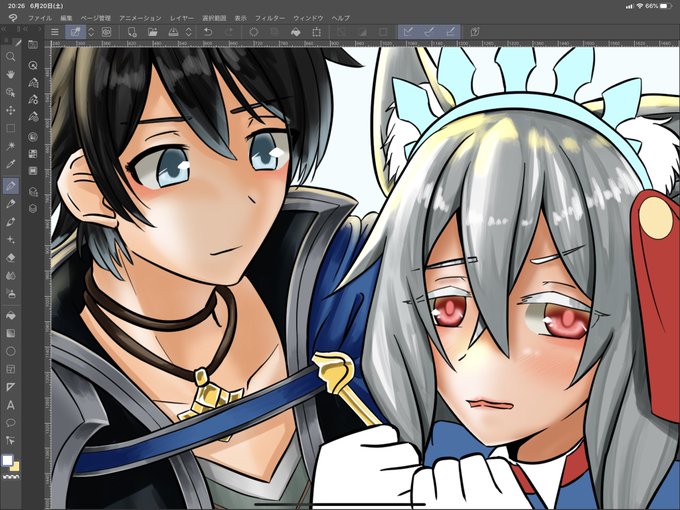Tap the Wi-Fi icon in status bar
680x510 pixels.
[640, 6]
